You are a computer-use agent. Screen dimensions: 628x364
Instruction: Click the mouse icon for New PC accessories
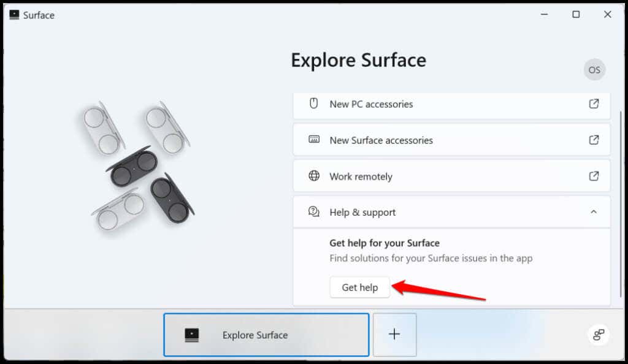pos(313,104)
